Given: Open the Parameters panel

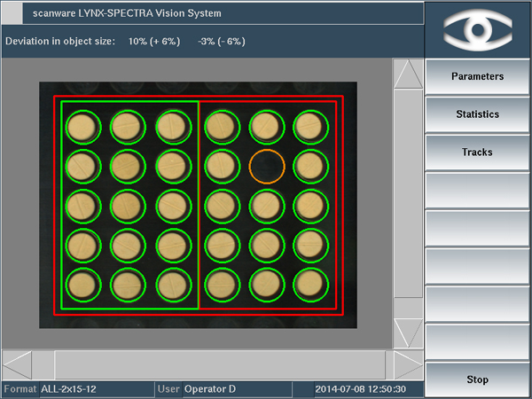Looking at the screenshot, I should pos(477,76).
